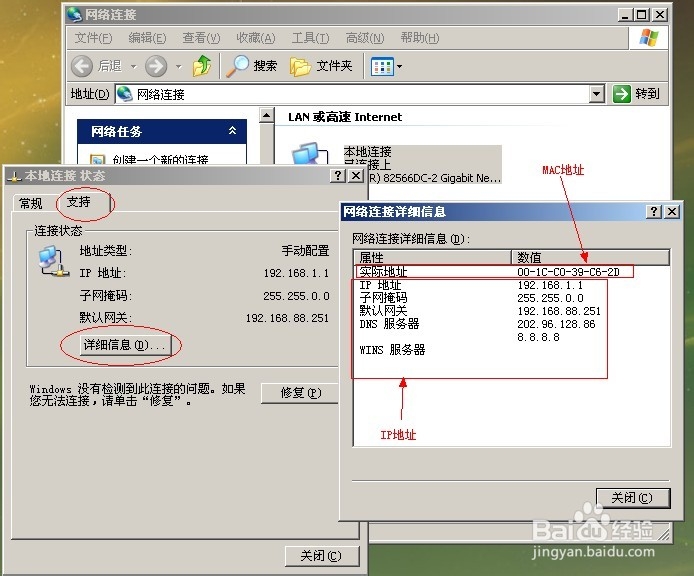The height and width of the screenshot is (576, 694).
Task: Switch to the 常规 tab
Action: (31, 204)
